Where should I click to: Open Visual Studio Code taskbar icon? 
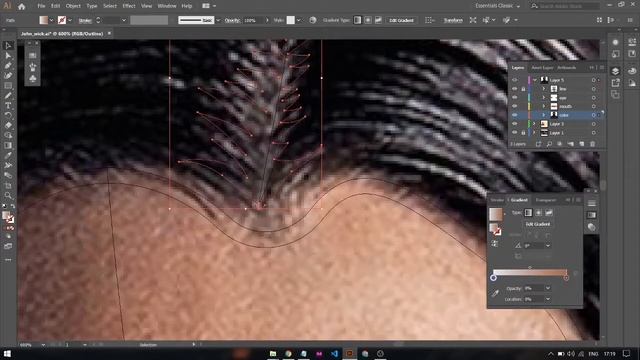coord(334,353)
